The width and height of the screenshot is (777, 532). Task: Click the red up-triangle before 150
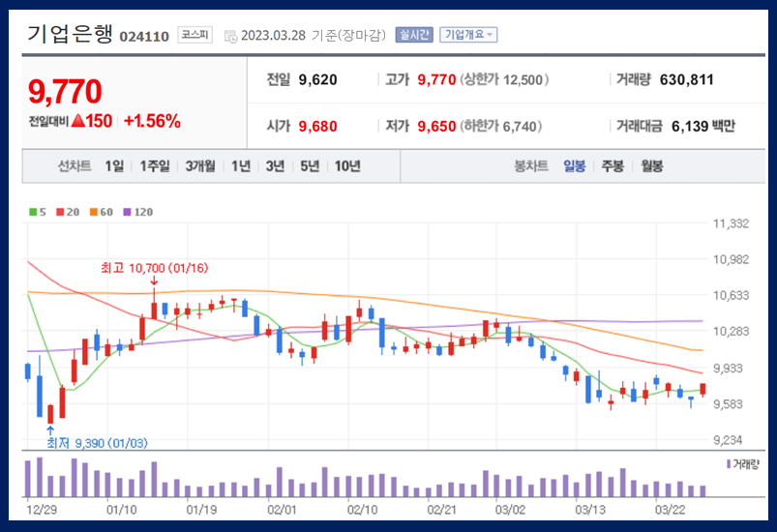pos(77,120)
